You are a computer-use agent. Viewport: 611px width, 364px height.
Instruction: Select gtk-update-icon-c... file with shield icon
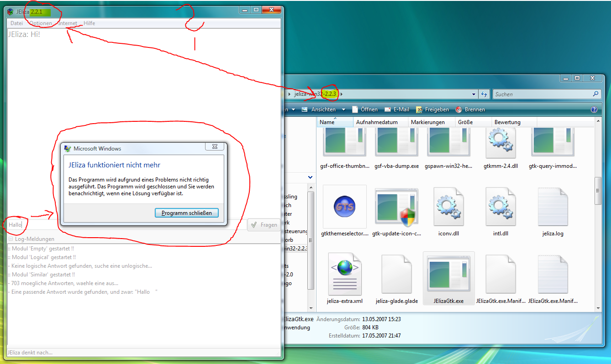pos(396,206)
